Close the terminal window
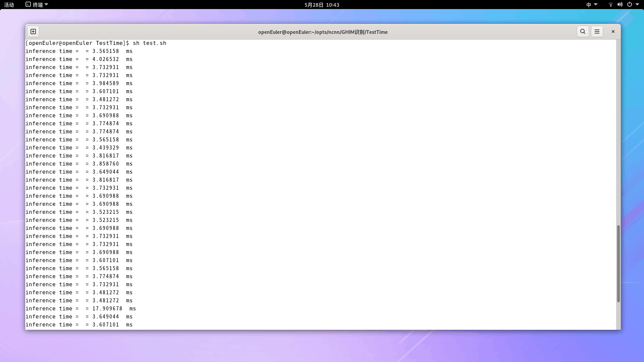Viewport: 644px width, 362px height. [613, 32]
